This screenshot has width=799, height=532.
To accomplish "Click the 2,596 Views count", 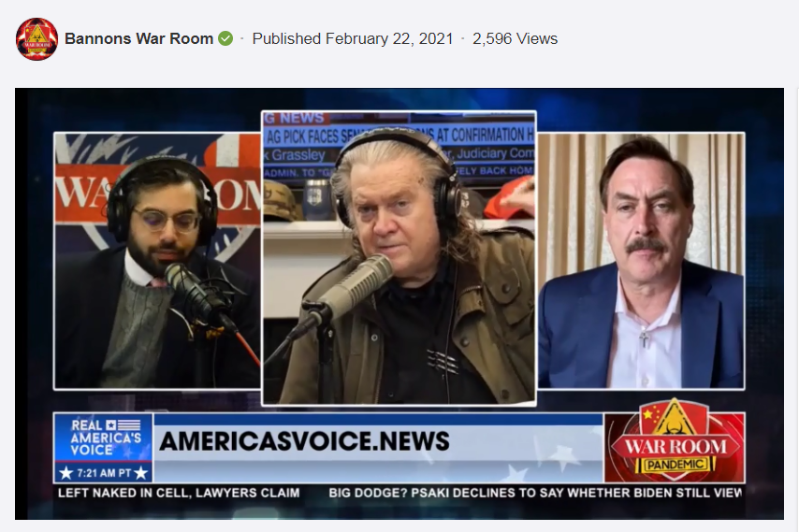I will [x=516, y=38].
